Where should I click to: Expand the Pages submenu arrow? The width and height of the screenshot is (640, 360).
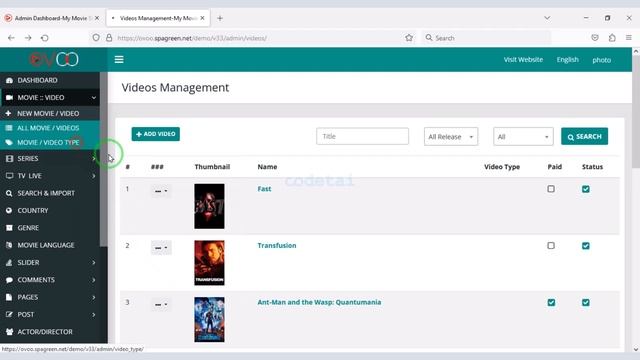coord(93,297)
